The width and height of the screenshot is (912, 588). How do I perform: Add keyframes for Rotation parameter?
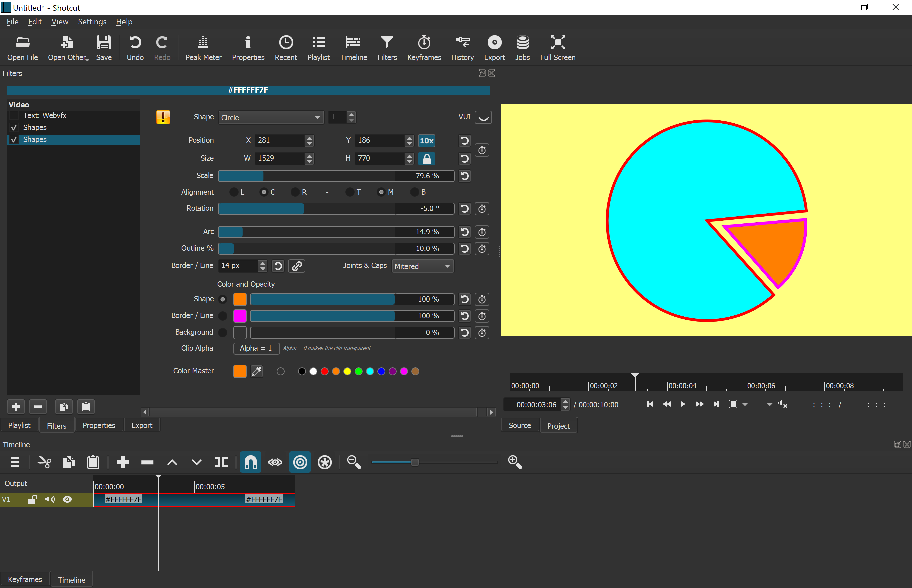tap(482, 209)
